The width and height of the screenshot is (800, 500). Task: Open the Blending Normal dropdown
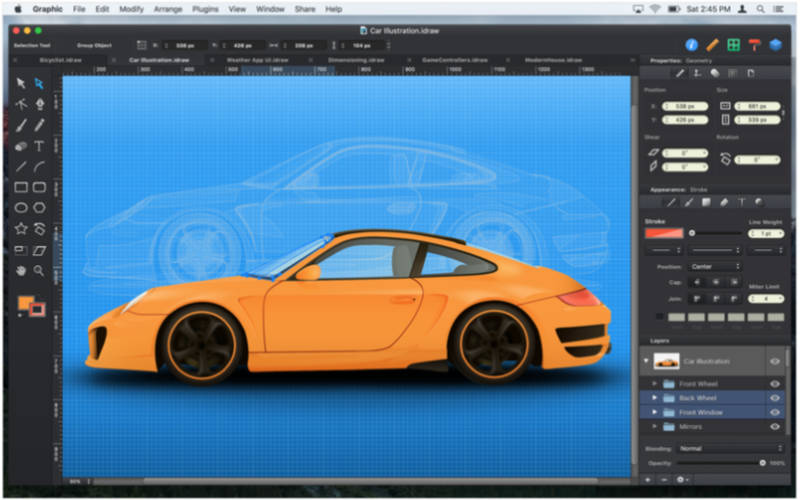(730, 448)
